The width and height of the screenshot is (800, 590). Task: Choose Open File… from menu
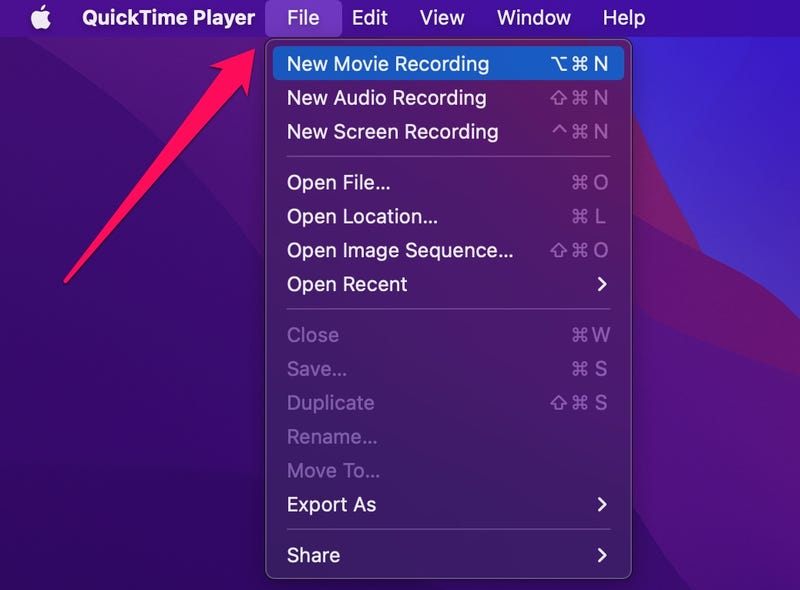[338, 183]
